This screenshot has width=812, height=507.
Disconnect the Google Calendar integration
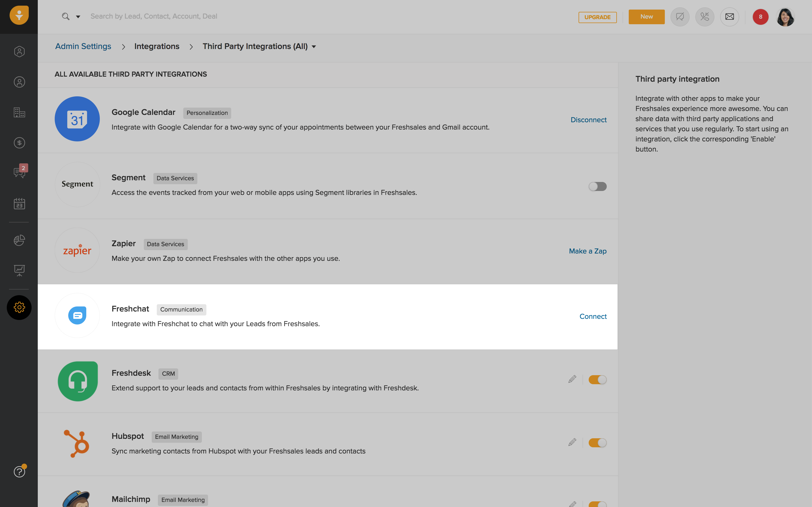(x=588, y=120)
